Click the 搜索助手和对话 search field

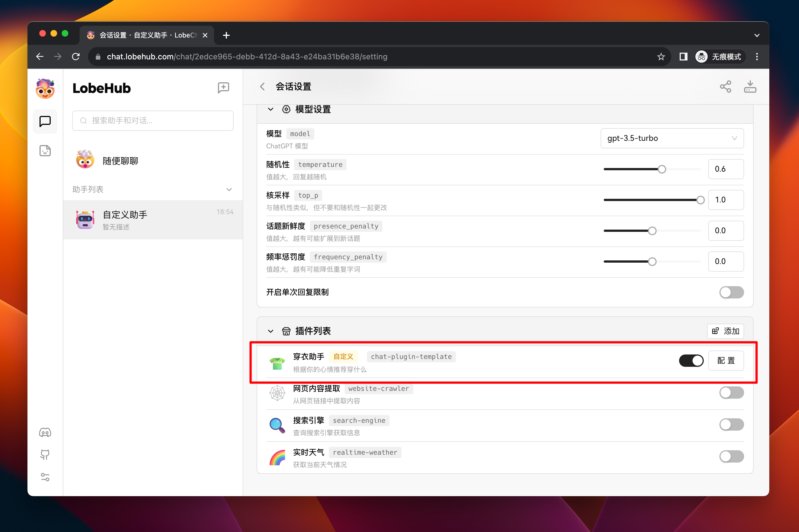pos(153,121)
